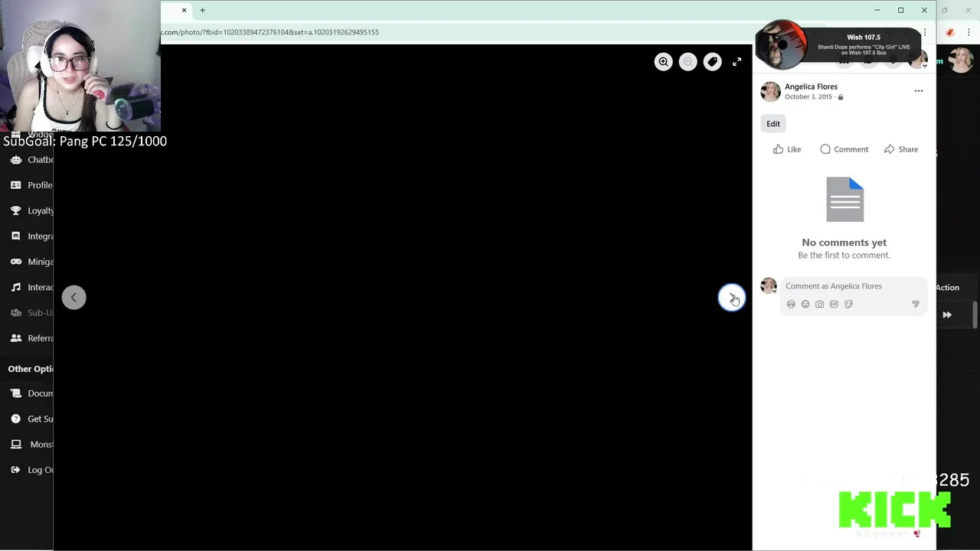980x551 pixels.
Task: Click Angelica Flores post avatar
Action: tap(770, 91)
